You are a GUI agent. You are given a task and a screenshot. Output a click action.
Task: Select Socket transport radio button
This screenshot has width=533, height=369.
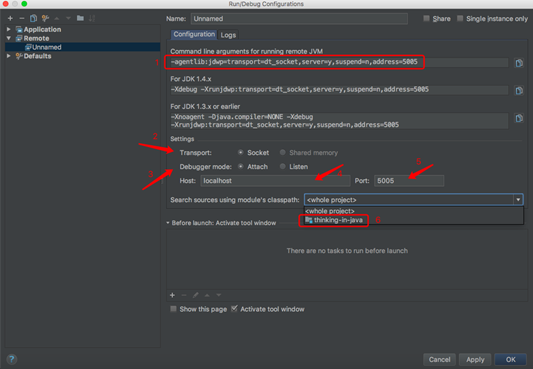point(241,152)
